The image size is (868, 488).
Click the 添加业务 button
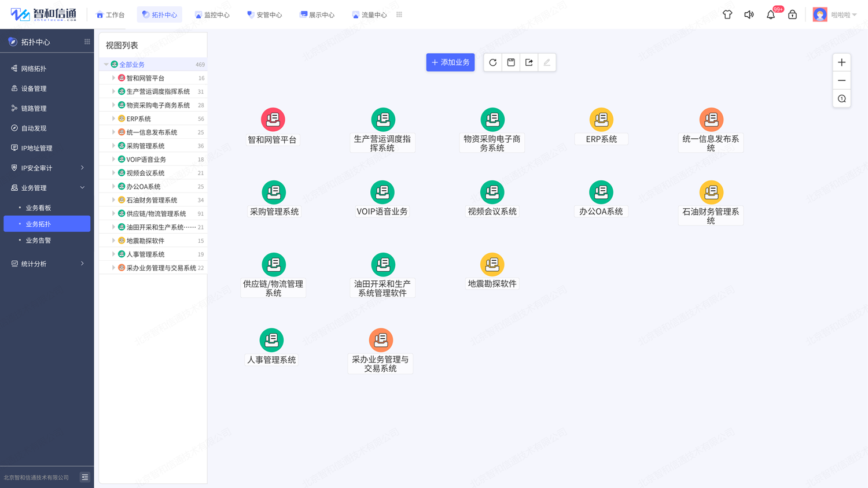pos(450,62)
